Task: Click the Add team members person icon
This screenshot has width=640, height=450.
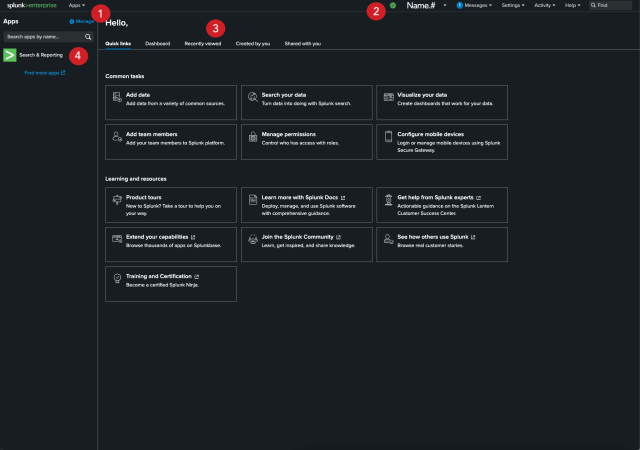Action: (117, 136)
